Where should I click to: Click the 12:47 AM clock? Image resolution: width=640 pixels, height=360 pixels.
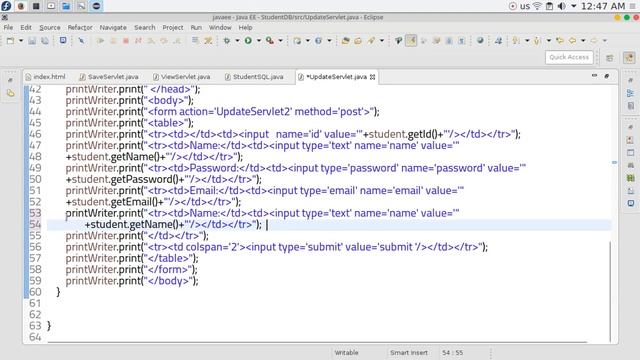[x=603, y=6]
